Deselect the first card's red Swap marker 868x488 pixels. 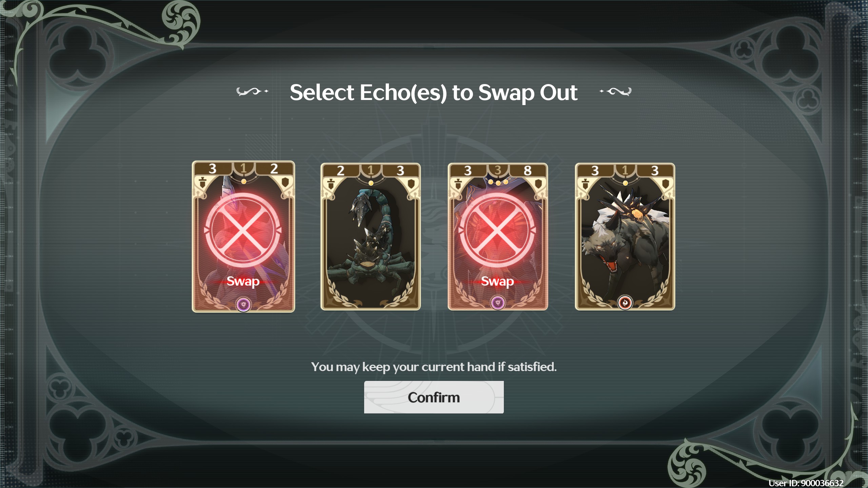coord(243,230)
